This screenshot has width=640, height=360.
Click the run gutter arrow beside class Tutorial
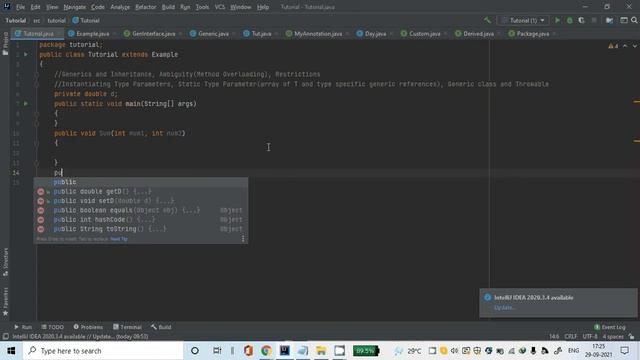click(x=26, y=54)
